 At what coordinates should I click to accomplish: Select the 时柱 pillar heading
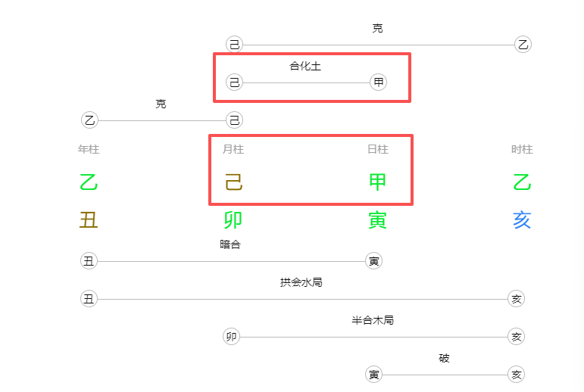click(522, 150)
